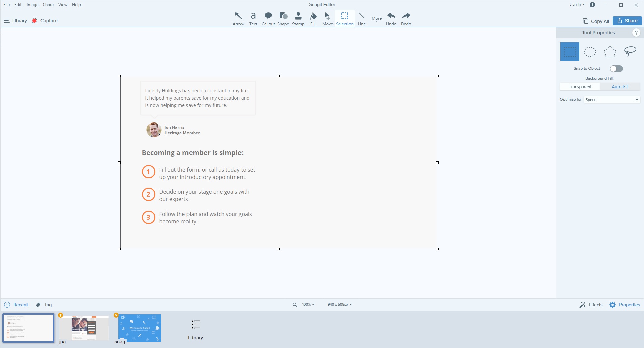Open the Edit menu

click(18, 5)
